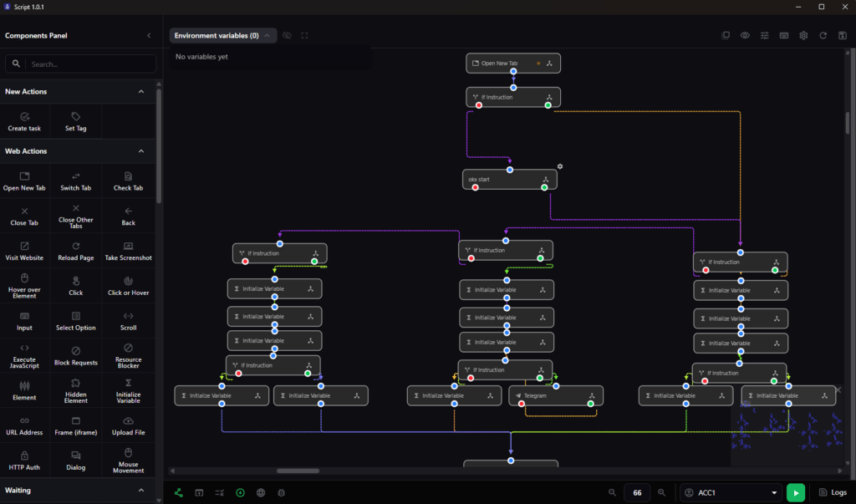The height and width of the screenshot is (504, 856).
Task: Click the zoom value 66 field
Action: (637, 492)
